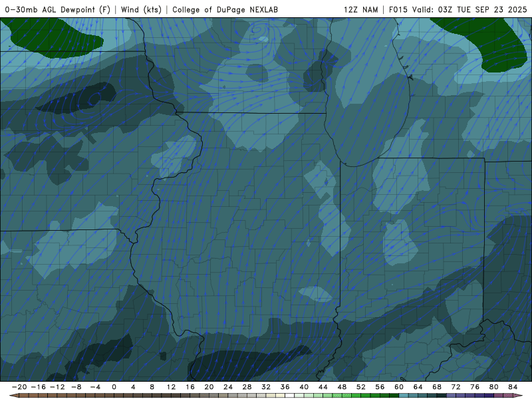532x399 pixels.
Task: Click the '72' legend scale label
Action: 456,387
